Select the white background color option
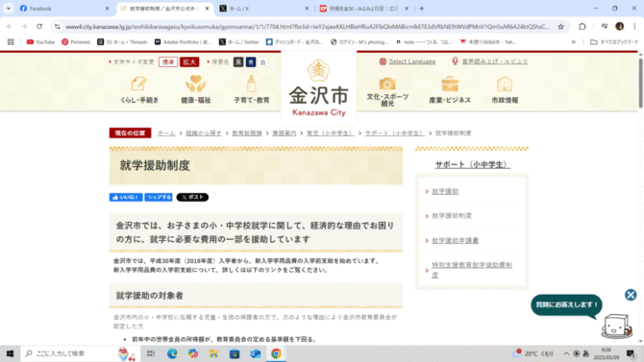644x362 pixels. click(262, 62)
